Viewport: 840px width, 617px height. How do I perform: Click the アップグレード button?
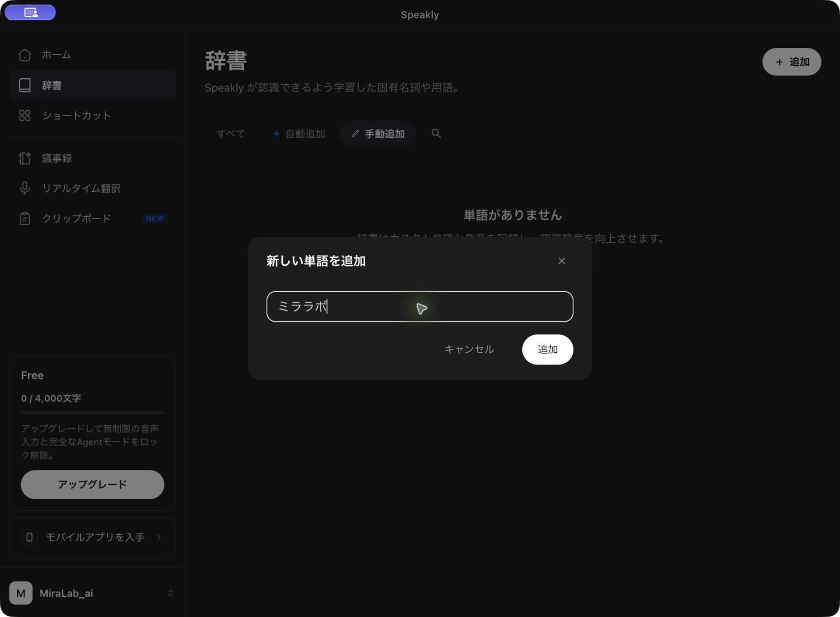click(x=92, y=484)
